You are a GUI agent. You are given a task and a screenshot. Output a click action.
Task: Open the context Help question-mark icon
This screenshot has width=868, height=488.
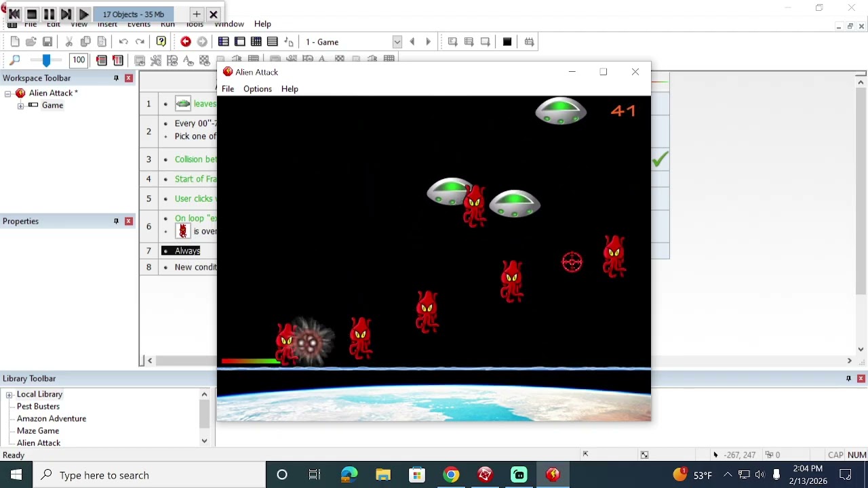pos(161,42)
